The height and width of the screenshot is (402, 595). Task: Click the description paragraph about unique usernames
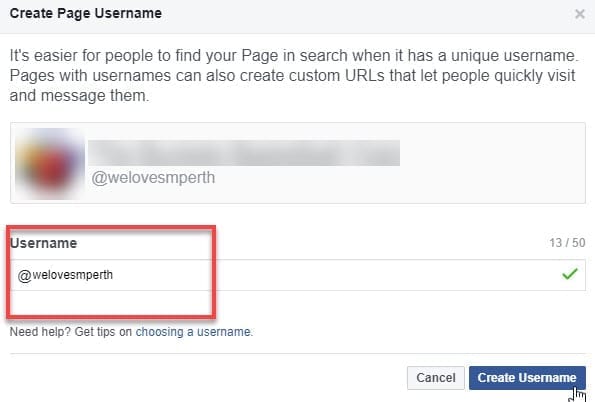pos(294,76)
